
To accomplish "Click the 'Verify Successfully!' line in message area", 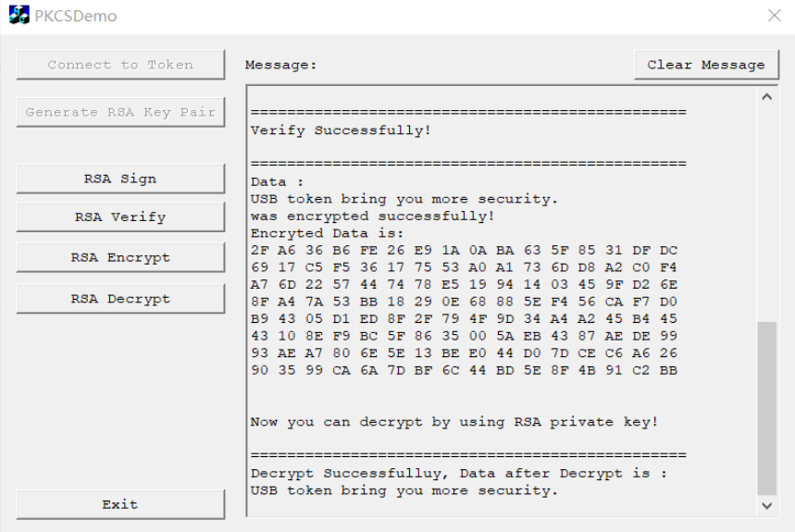I will pyautogui.click(x=341, y=130).
